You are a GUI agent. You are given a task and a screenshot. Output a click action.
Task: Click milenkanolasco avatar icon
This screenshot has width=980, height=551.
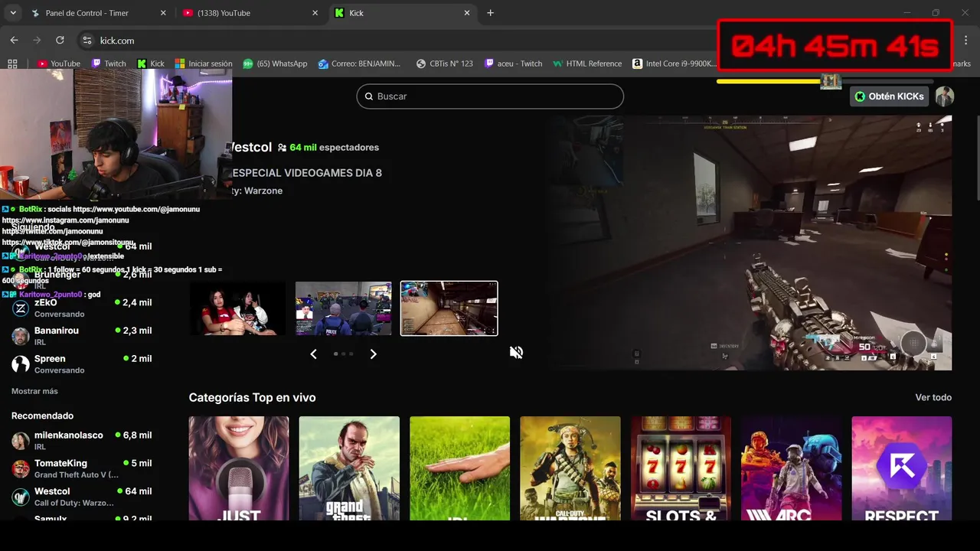21,441
